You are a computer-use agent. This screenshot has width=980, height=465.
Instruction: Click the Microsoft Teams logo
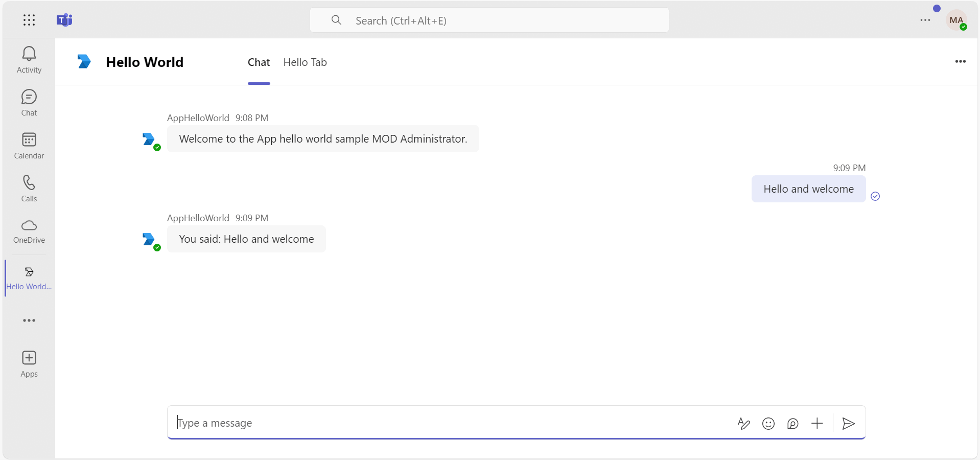click(64, 20)
